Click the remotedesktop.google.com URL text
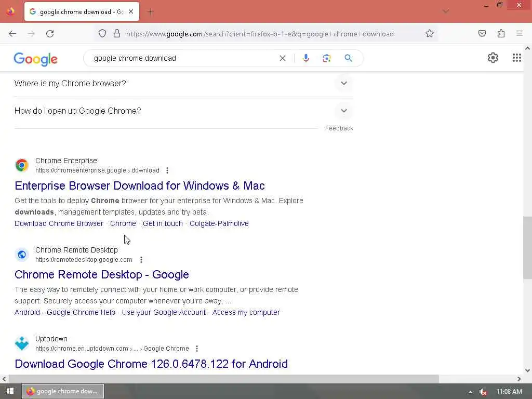Viewport: 532px width, 399px height. (84, 260)
